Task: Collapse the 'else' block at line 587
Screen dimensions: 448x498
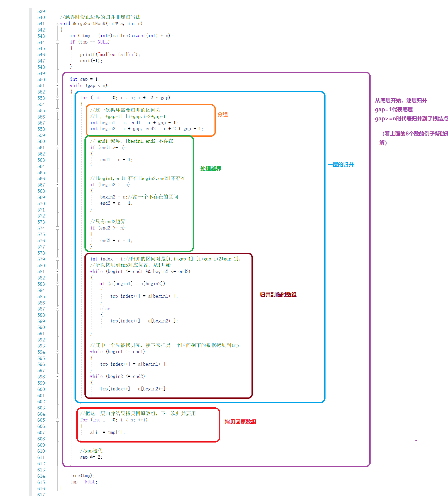Action: [x=57, y=309]
